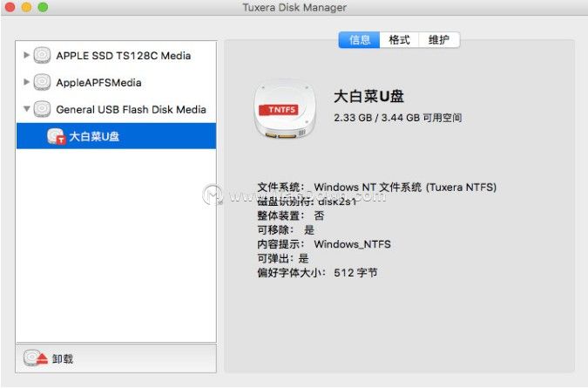This screenshot has width=588, height=389.
Task: Click the Windows NT 文件系统 (Tuxera NTFS) value
Action: click(405, 187)
